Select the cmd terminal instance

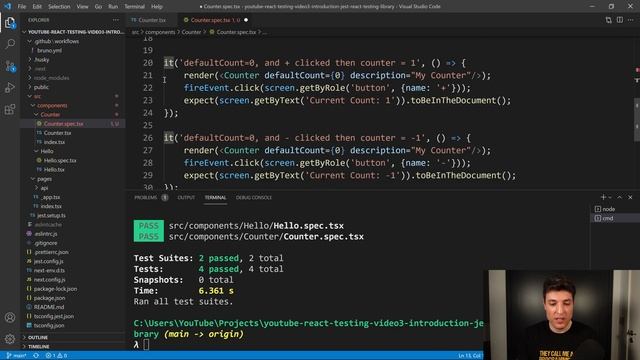[x=608, y=218]
